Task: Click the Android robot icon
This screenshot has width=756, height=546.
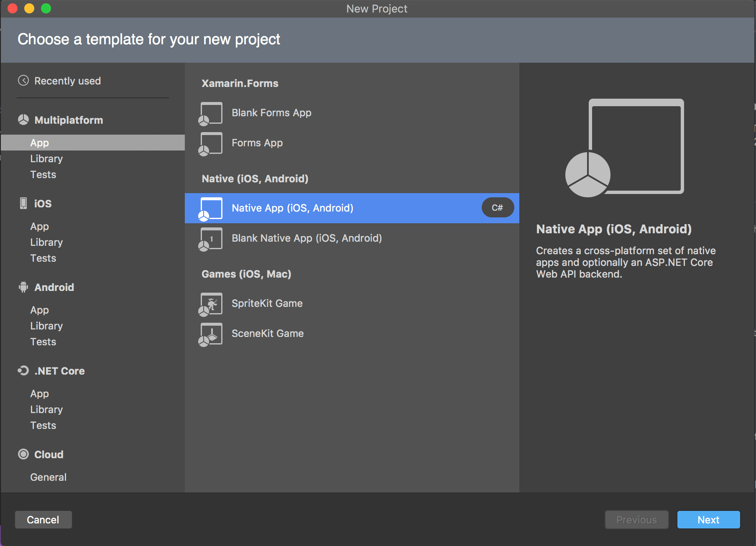Action: pyautogui.click(x=23, y=287)
